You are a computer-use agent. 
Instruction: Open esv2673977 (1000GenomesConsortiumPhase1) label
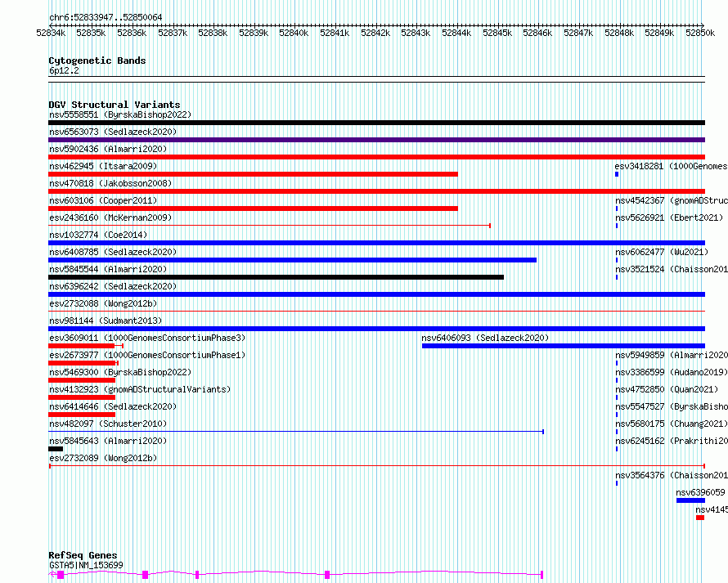147,355
